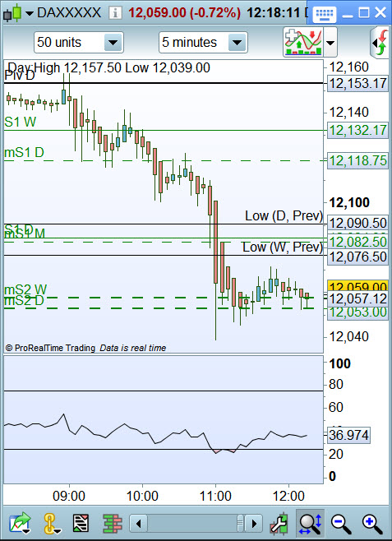Click the yellow 12,059.00 current price tag
Viewport: 392px width, 541px height.
click(x=357, y=286)
